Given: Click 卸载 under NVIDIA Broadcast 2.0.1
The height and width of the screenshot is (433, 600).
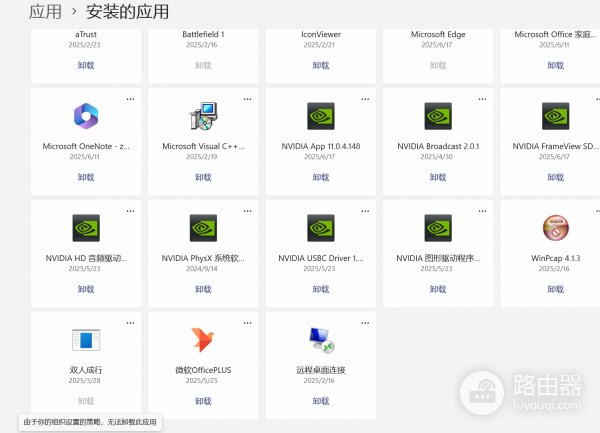Looking at the screenshot, I should click(438, 177).
